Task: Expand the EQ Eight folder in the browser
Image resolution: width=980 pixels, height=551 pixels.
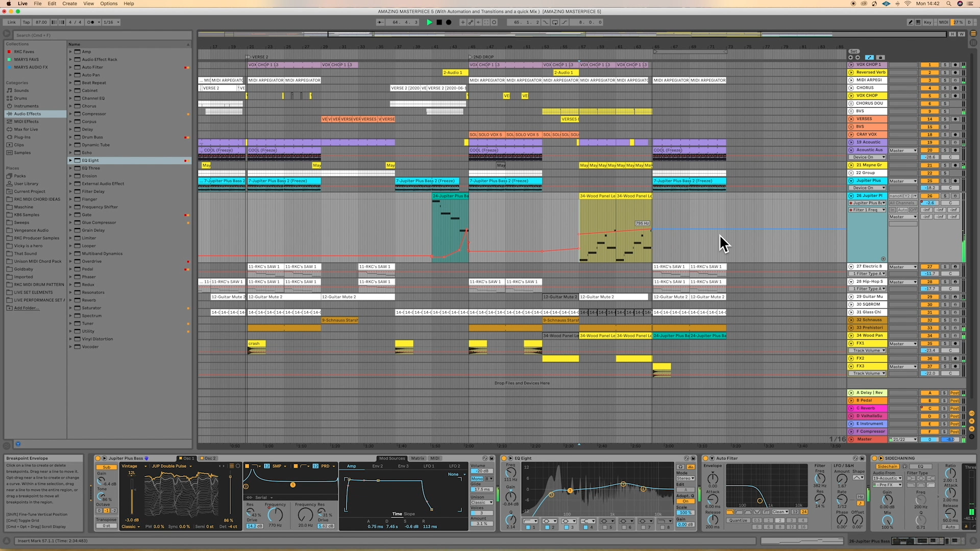Action: (70, 160)
